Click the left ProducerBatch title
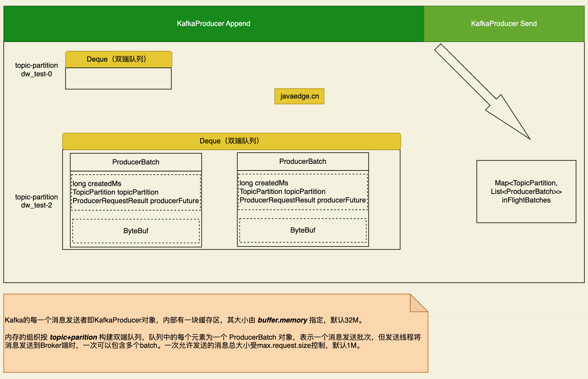The image size is (588, 379). tap(136, 162)
